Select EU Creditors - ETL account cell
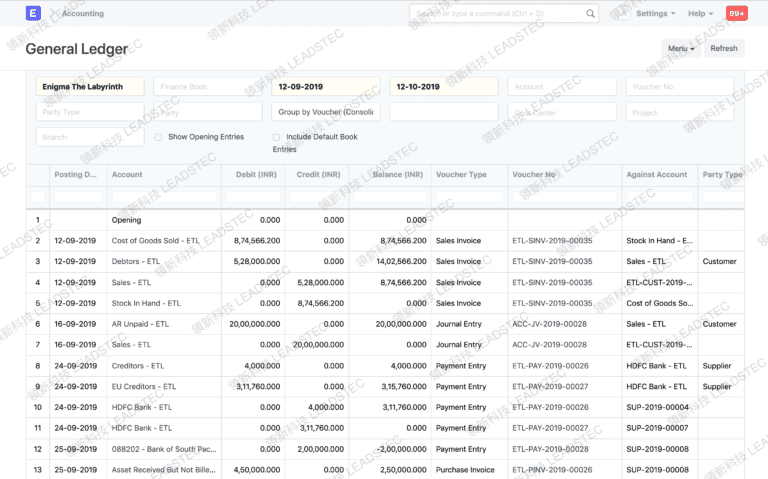This screenshot has height=479, width=768. (x=164, y=386)
